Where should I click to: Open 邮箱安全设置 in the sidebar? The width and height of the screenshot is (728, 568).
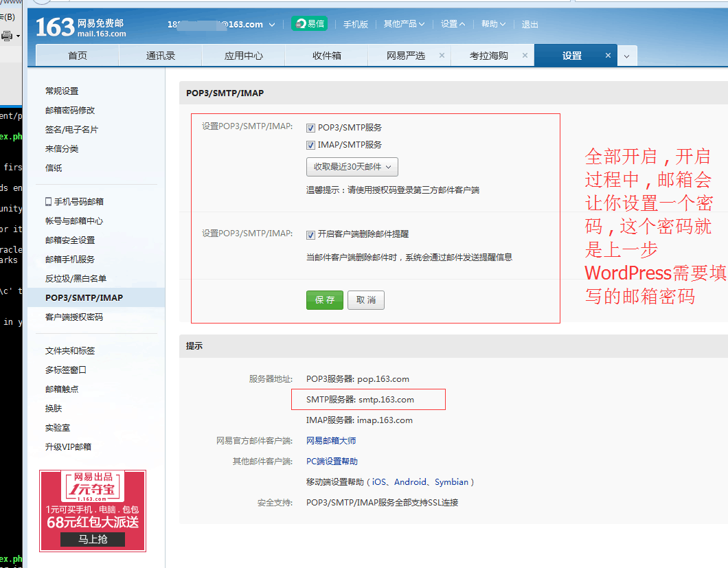(x=70, y=240)
